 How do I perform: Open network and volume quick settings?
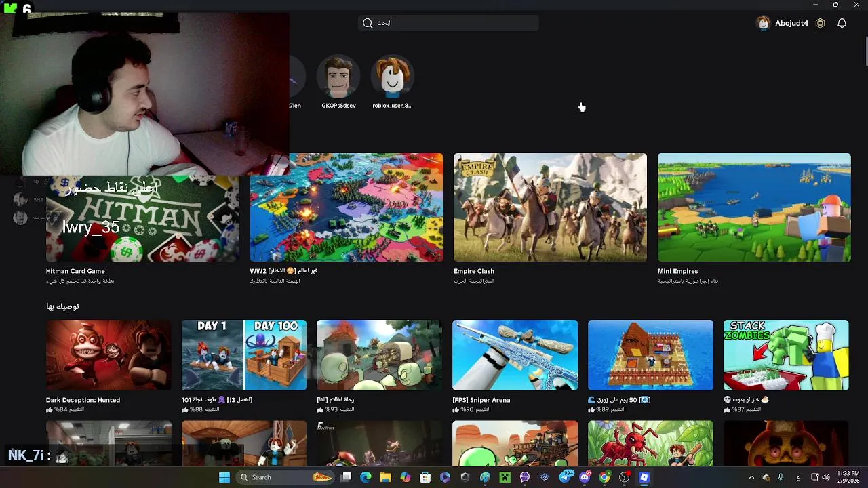coord(821,477)
